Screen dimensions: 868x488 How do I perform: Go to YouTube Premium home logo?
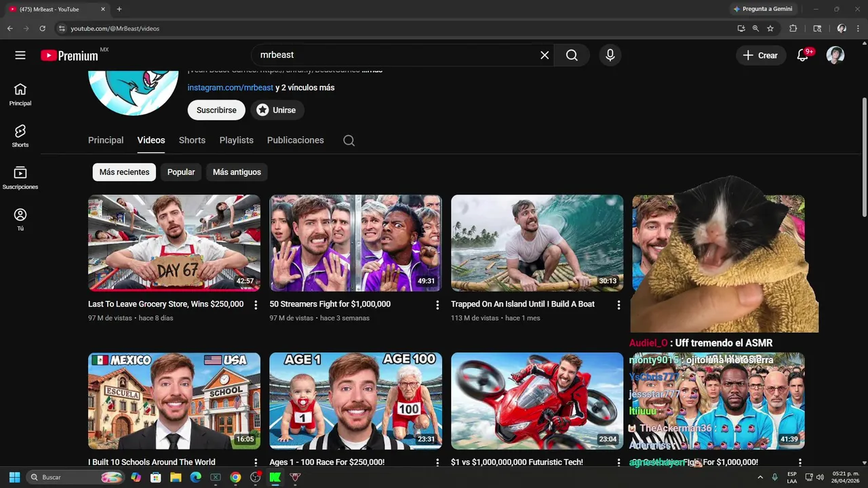point(69,56)
